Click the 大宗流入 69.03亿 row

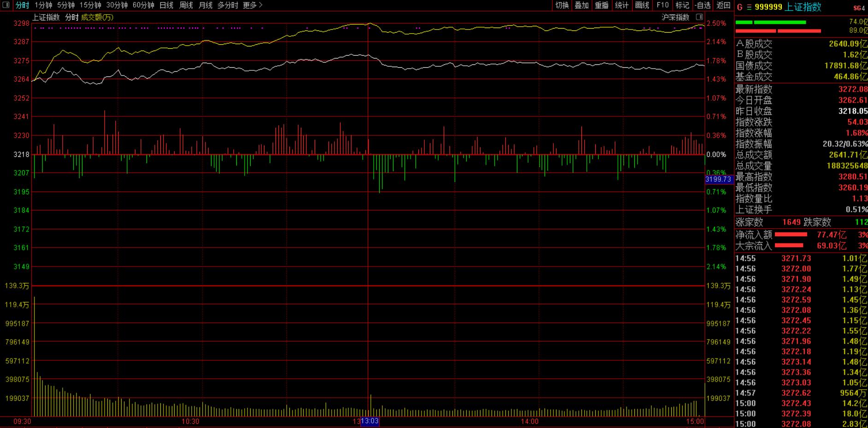click(x=801, y=246)
